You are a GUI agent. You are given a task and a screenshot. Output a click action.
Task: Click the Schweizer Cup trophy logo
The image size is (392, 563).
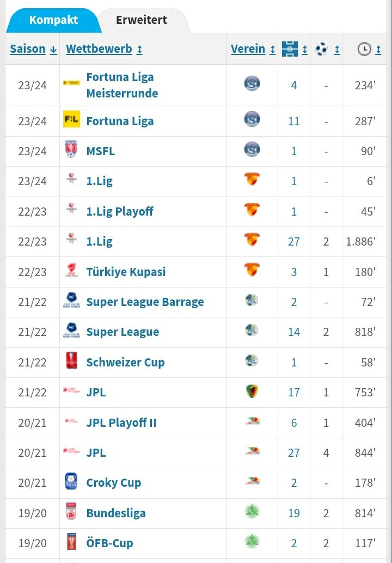pos(71,360)
